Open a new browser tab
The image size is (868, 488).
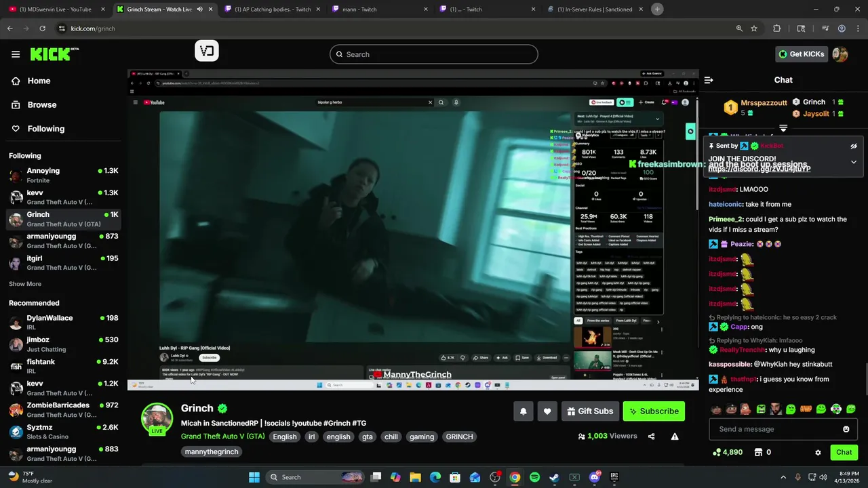tap(657, 9)
